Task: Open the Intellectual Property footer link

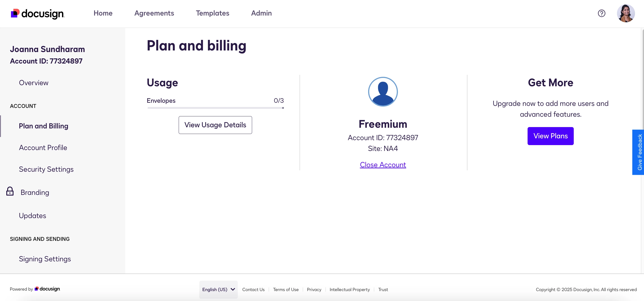Action: 349,290
